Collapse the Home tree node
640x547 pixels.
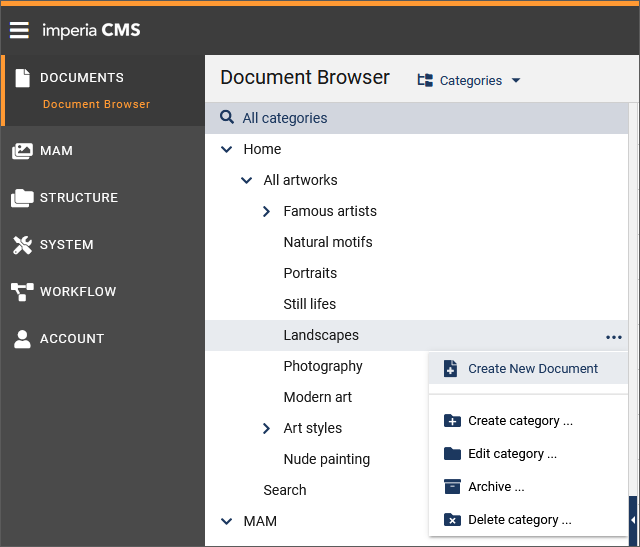click(227, 149)
